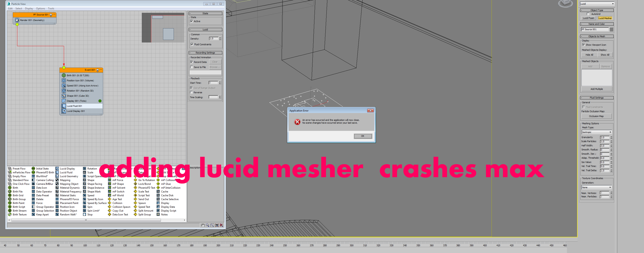Uncheck the Active state checkbox

(x=192, y=21)
